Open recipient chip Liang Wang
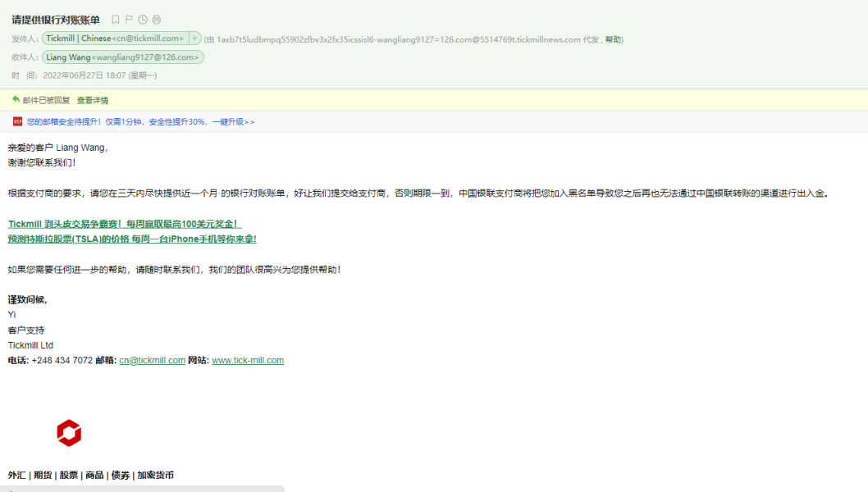Image resolution: width=868 pixels, height=492 pixels. point(123,57)
